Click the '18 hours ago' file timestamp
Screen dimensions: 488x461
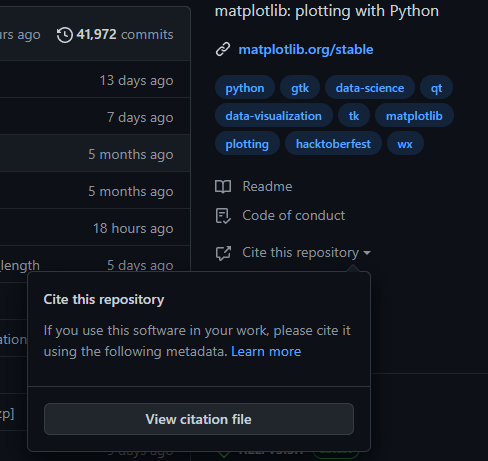(133, 229)
